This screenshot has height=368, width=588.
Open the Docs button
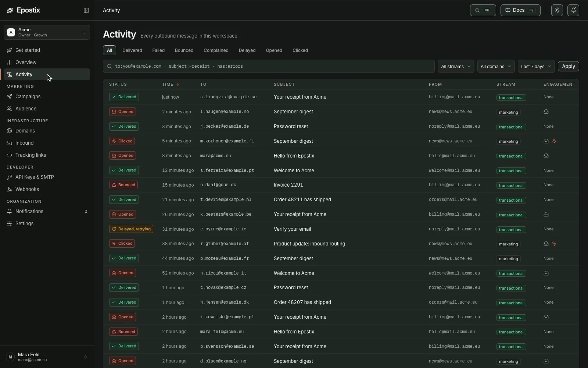(x=520, y=10)
